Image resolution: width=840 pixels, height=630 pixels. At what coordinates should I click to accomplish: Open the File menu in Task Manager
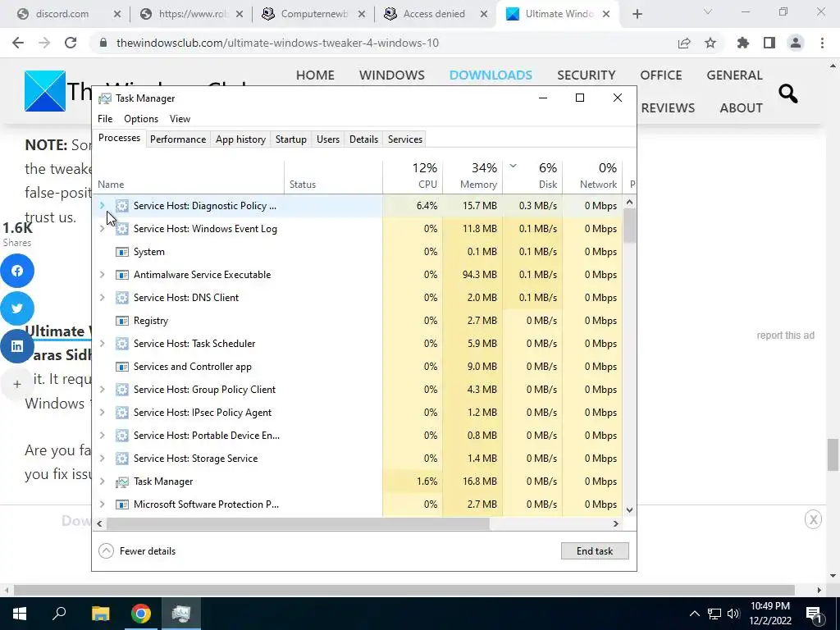click(105, 119)
